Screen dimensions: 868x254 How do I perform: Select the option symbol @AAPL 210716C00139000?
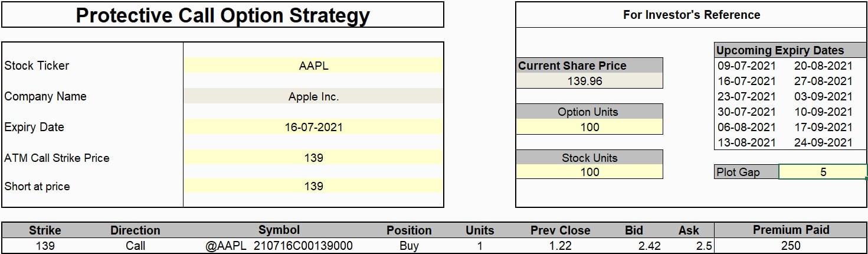click(279, 246)
